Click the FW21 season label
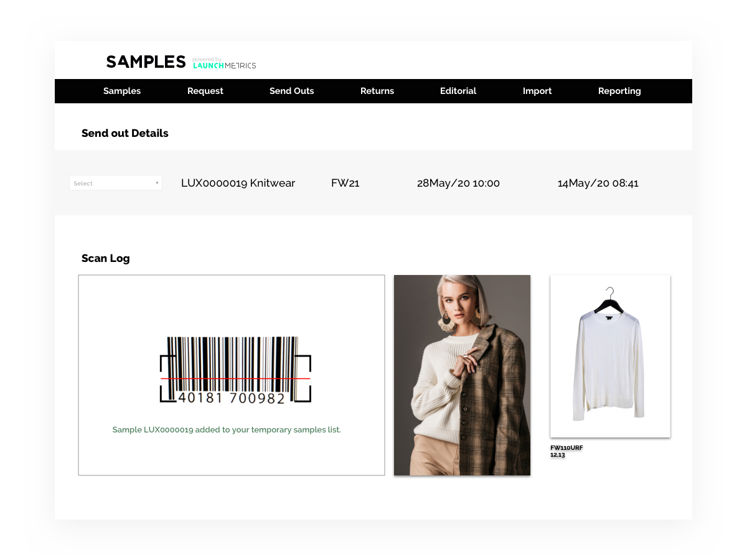747x560 pixels. tap(345, 183)
